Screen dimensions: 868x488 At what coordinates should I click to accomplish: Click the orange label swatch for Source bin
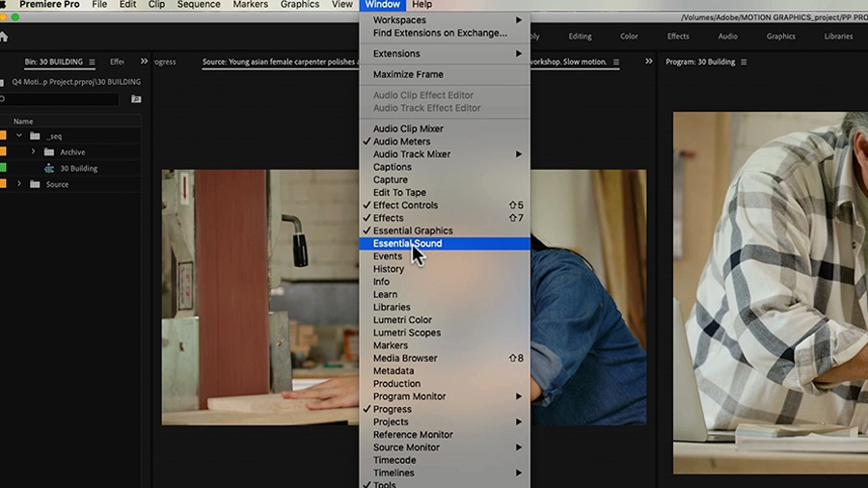[x=3, y=183]
